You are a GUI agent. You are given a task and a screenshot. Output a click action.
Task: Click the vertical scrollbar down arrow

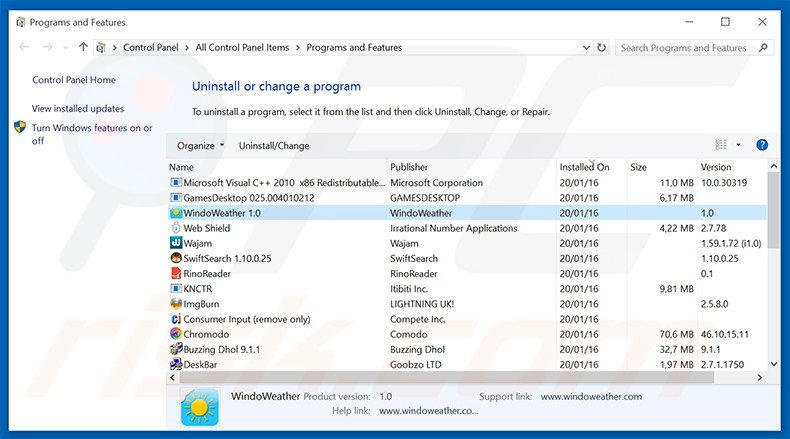774,364
